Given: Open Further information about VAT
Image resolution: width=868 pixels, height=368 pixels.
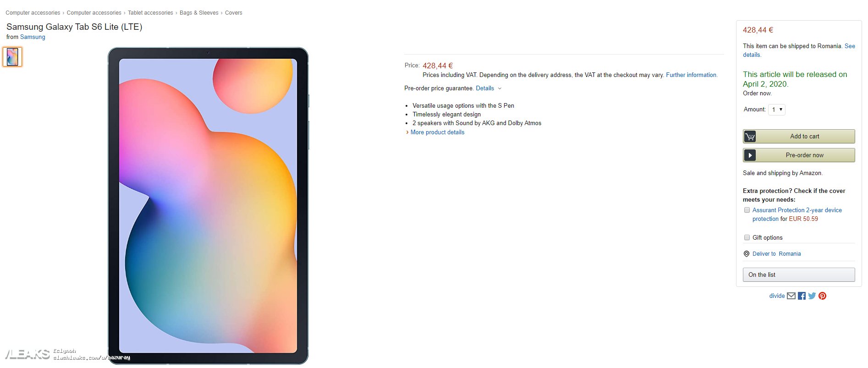Looking at the screenshot, I should click(x=692, y=75).
